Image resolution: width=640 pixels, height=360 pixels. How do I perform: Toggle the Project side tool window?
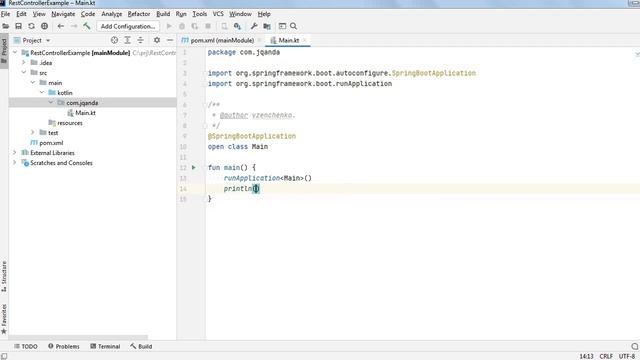[4, 51]
